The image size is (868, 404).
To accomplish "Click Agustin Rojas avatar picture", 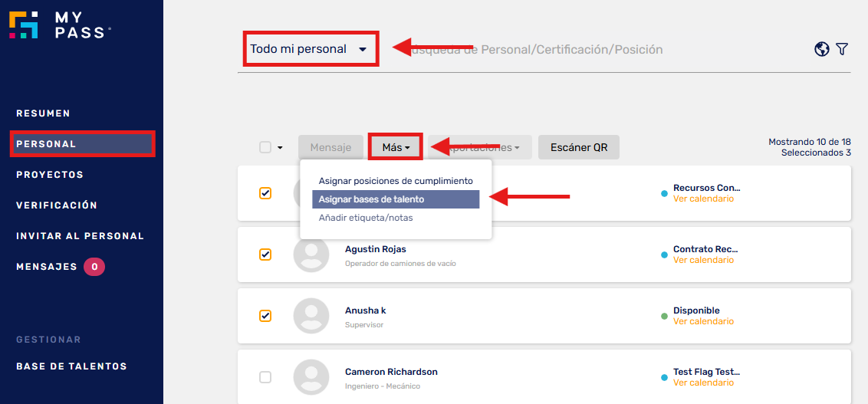I will point(311,255).
